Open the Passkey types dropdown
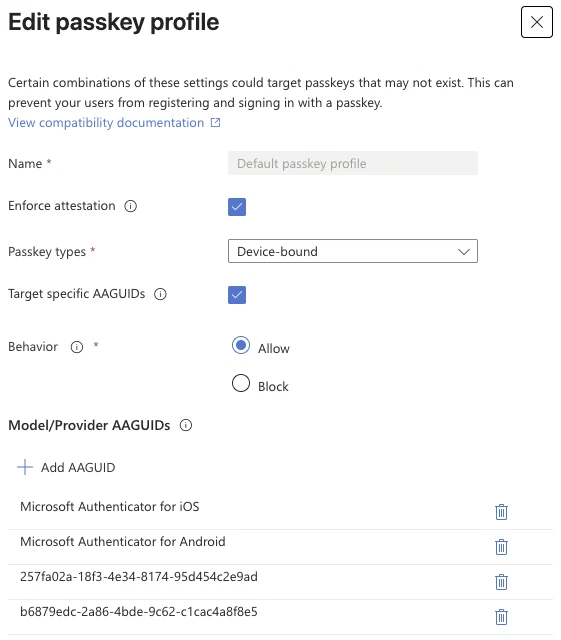This screenshot has height=640, width=561. click(x=353, y=251)
